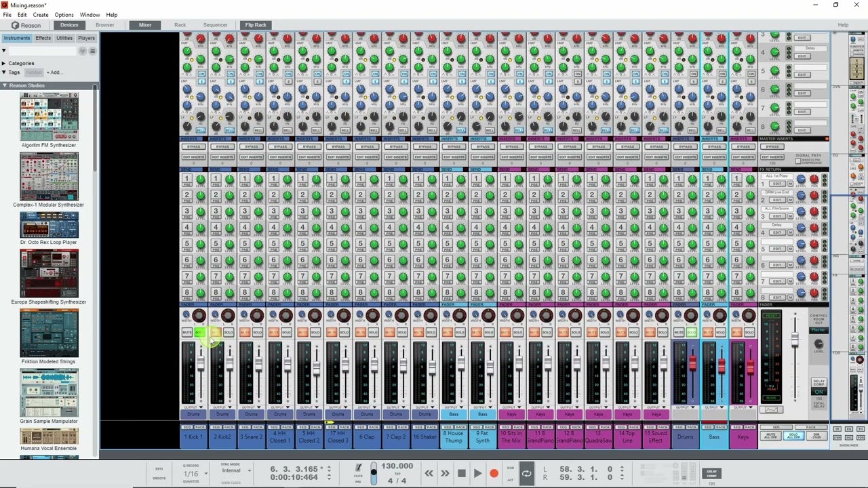Open the Create menu
868x488 pixels.
point(41,15)
